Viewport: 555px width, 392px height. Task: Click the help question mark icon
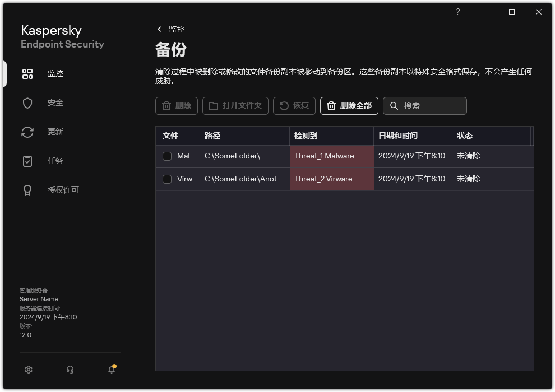coord(457,12)
